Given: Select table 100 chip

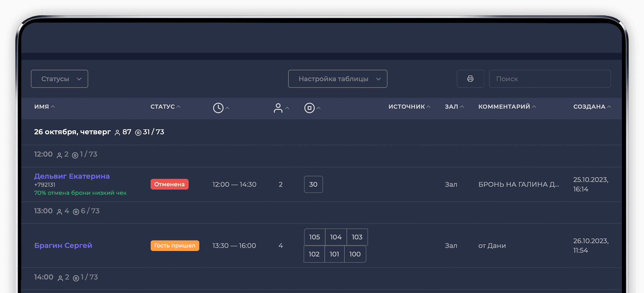Looking at the screenshot, I should point(355,254).
